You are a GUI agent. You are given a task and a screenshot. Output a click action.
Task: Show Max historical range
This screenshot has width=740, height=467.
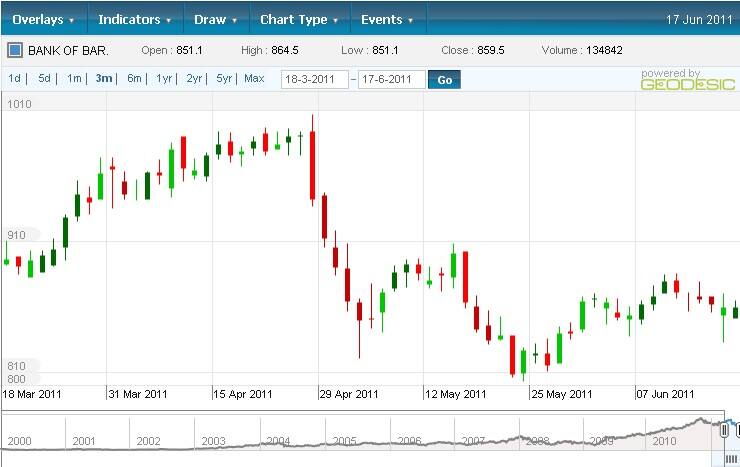[x=254, y=78]
